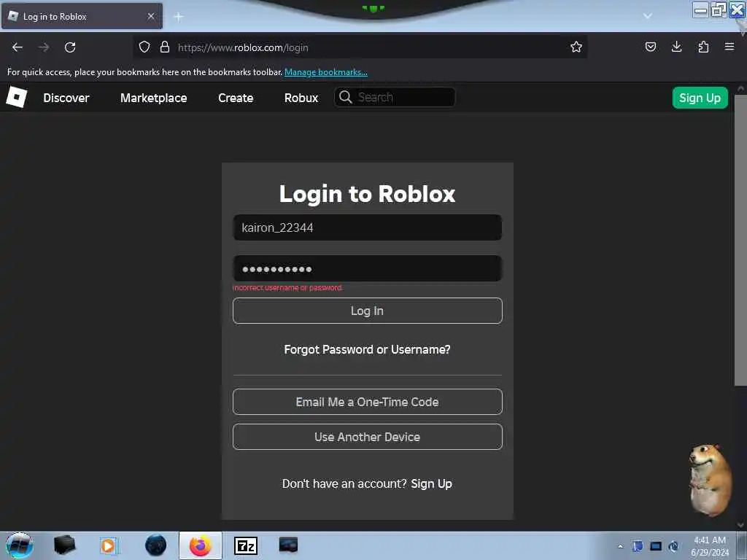Click Email Me a One-Time Code

tap(368, 402)
